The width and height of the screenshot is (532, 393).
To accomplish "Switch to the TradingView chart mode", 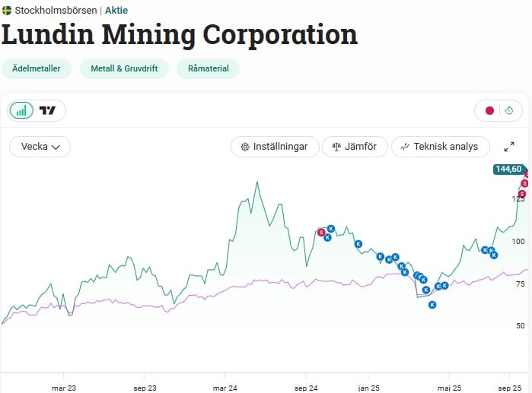I will (47, 110).
